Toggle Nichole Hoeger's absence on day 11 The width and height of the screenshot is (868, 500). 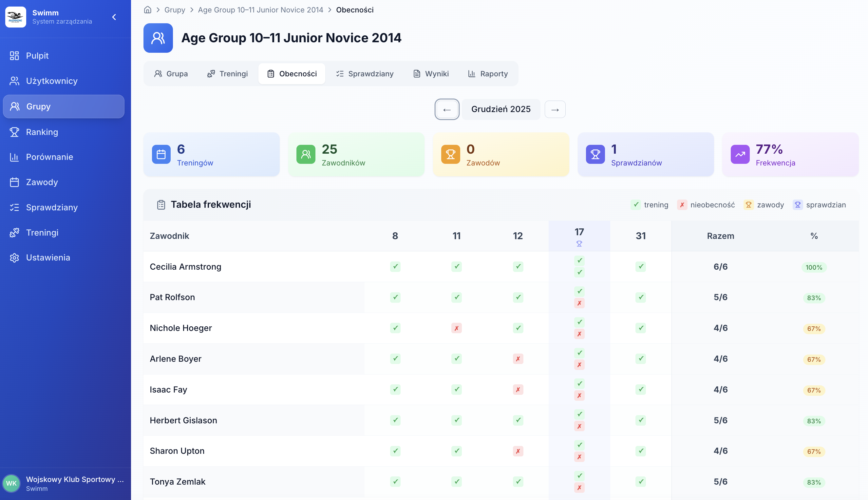pyautogui.click(x=456, y=328)
